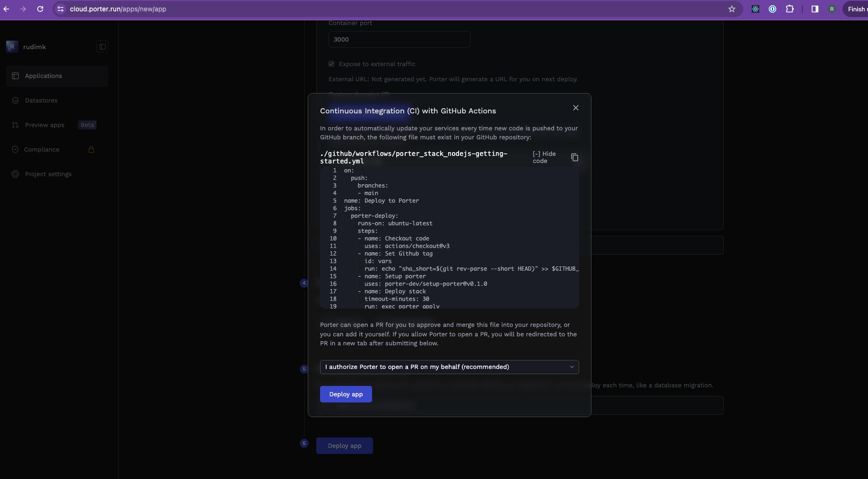This screenshot has height=479, width=868.
Task: Click the rudimk project avatar icon
Action: pyautogui.click(x=12, y=46)
